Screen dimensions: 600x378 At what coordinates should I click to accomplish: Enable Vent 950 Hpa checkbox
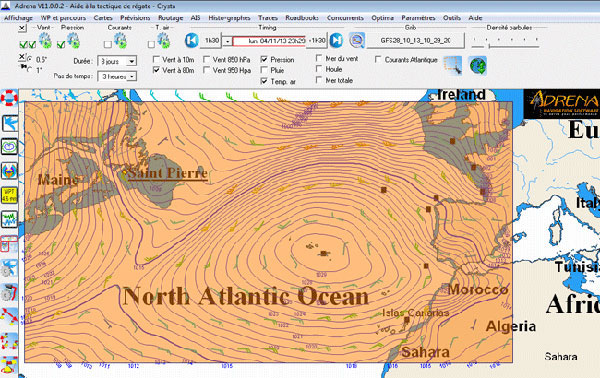(207, 70)
